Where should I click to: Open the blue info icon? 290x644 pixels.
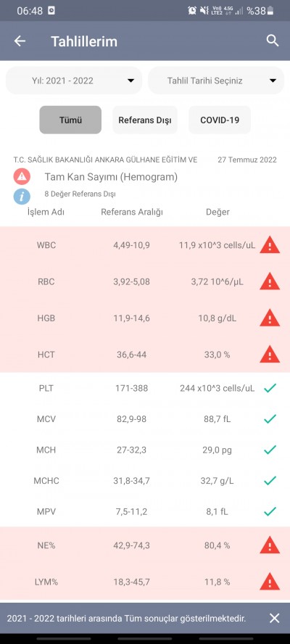click(x=22, y=196)
